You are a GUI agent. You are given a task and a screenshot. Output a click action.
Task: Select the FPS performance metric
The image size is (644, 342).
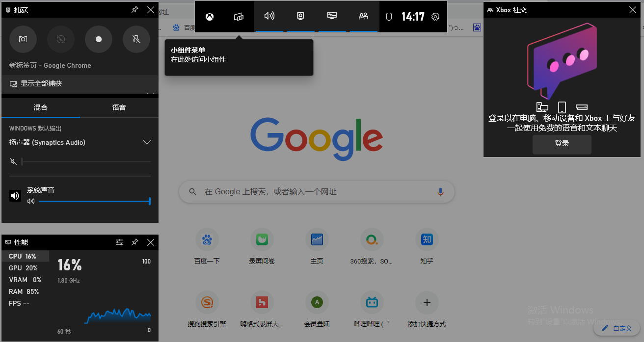coord(26,303)
